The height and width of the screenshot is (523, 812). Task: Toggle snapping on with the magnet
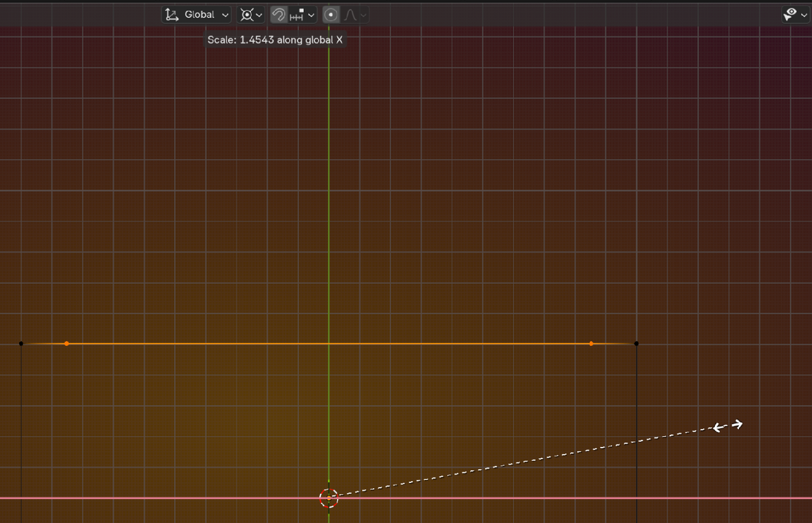[x=279, y=15]
